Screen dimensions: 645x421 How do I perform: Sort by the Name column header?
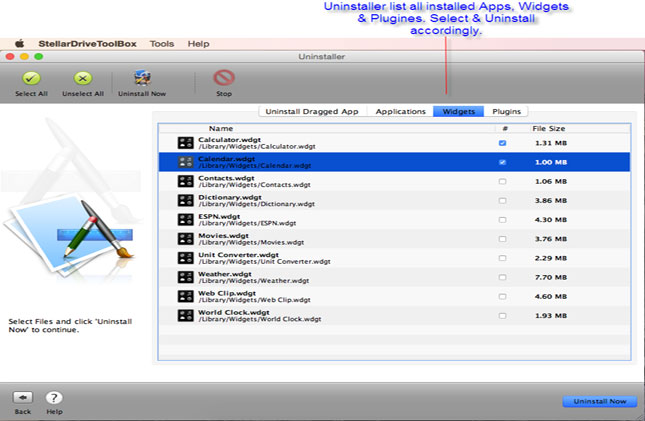[x=220, y=128]
